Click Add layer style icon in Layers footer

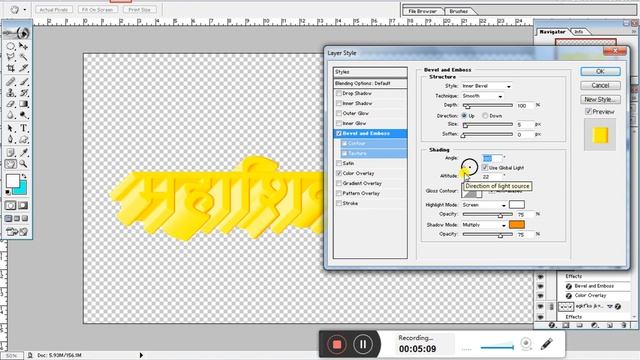(552, 325)
